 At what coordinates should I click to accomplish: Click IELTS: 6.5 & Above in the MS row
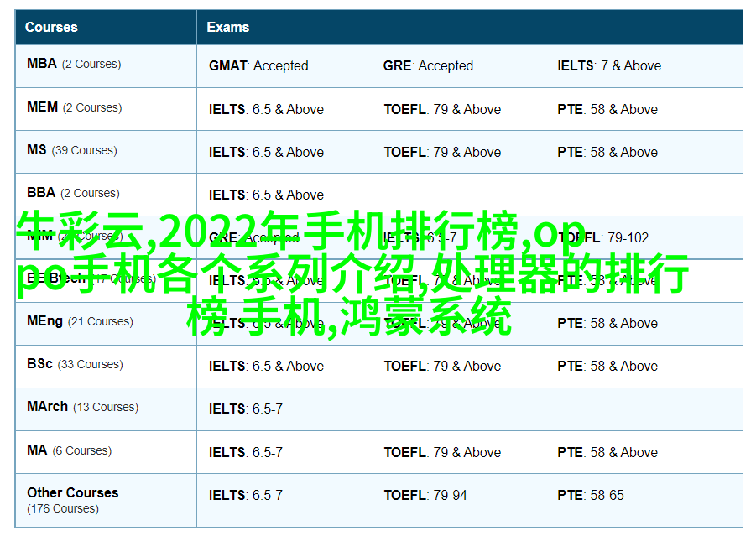(266, 153)
